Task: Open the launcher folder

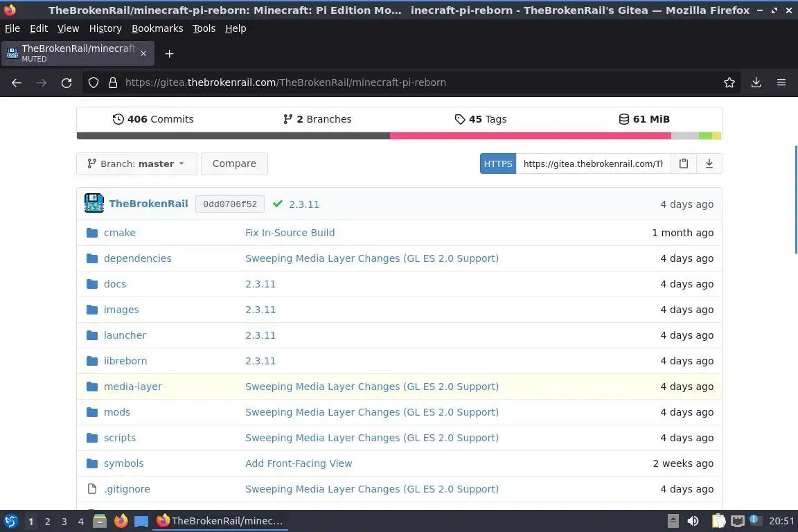Action: point(125,335)
